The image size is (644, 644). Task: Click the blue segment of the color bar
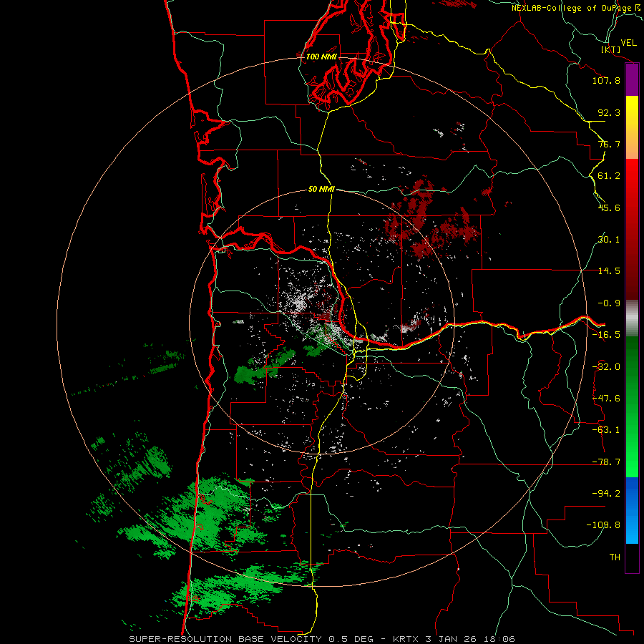point(632,510)
